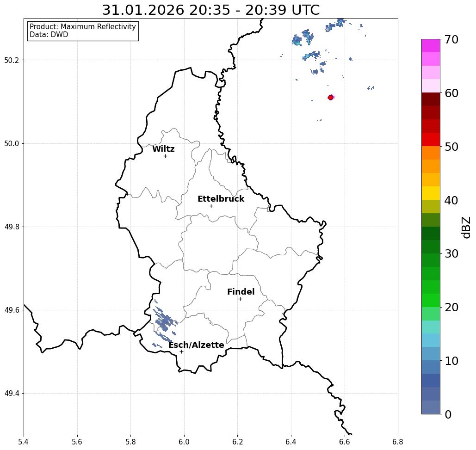Viewport: 476px width, 450px height.
Task: Click the cross marker under Ettelbruck
Action: click(x=211, y=206)
